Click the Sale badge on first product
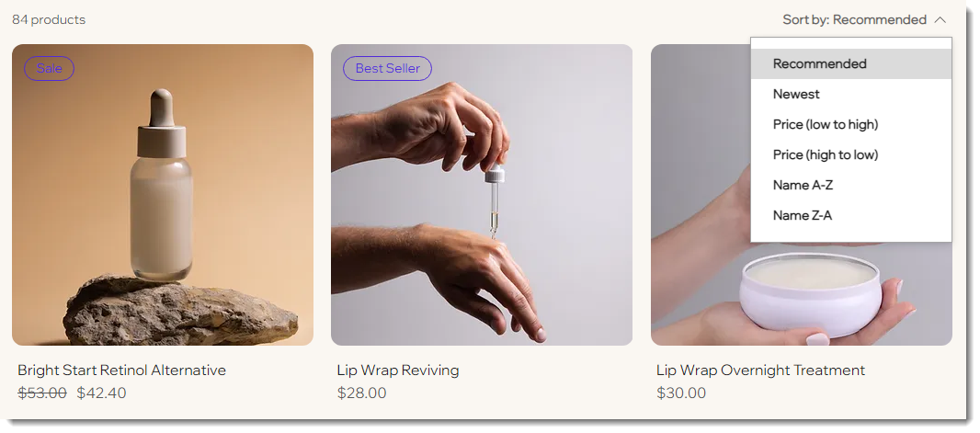This screenshot has width=980, height=433. click(x=50, y=69)
